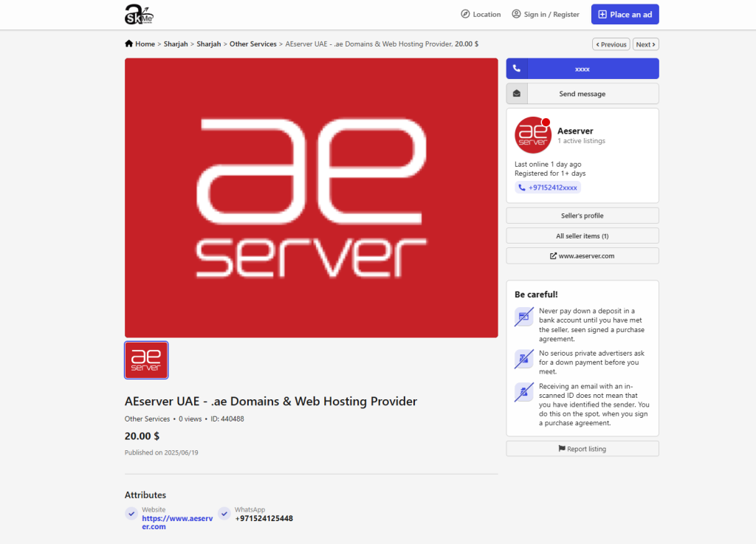Open the Location selector
Viewport: 756px width, 544px height.
point(481,15)
